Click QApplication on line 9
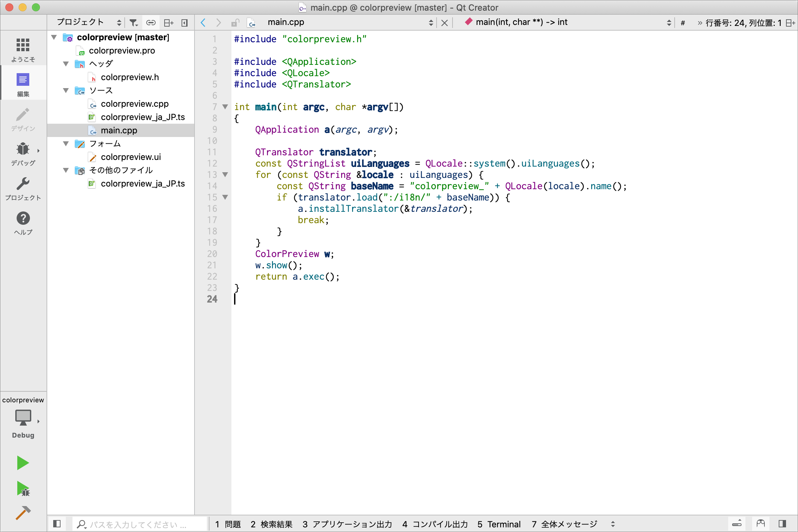 pos(287,129)
